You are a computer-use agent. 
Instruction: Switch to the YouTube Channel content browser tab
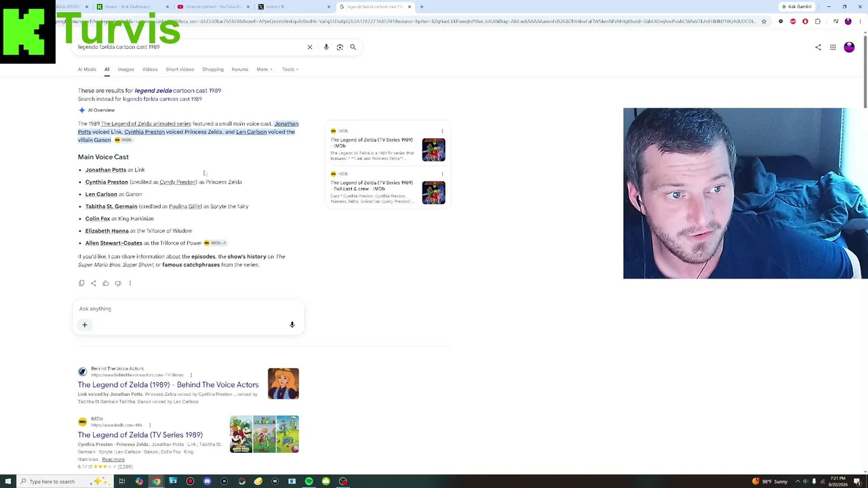pos(213,7)
